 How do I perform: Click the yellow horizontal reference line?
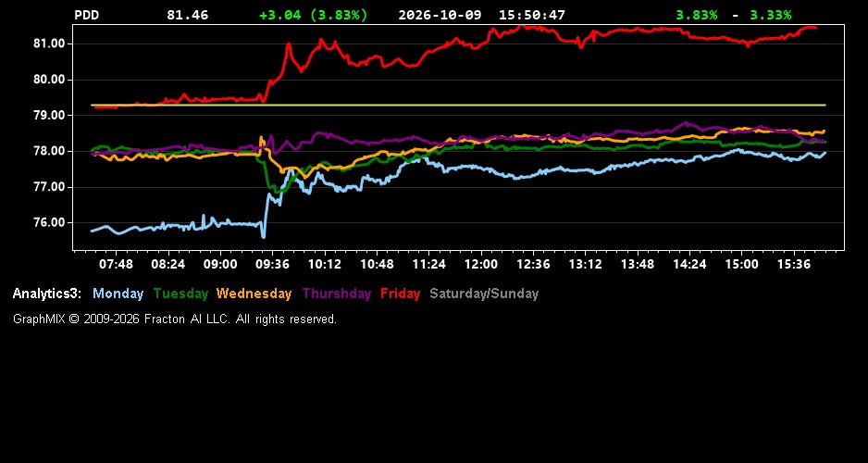pos(459,105)
